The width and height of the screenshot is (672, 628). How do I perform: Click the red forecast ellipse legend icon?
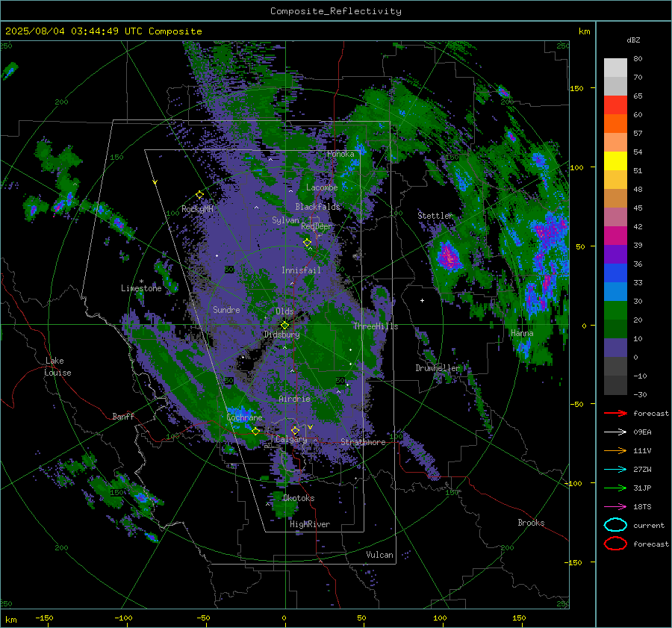point(615,544)
